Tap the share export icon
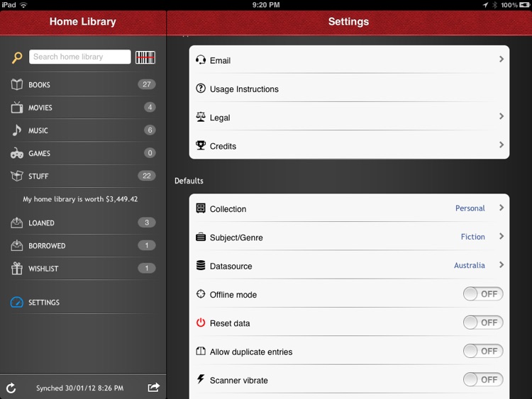Screen dimensions: 532x399 click(154, 387)
